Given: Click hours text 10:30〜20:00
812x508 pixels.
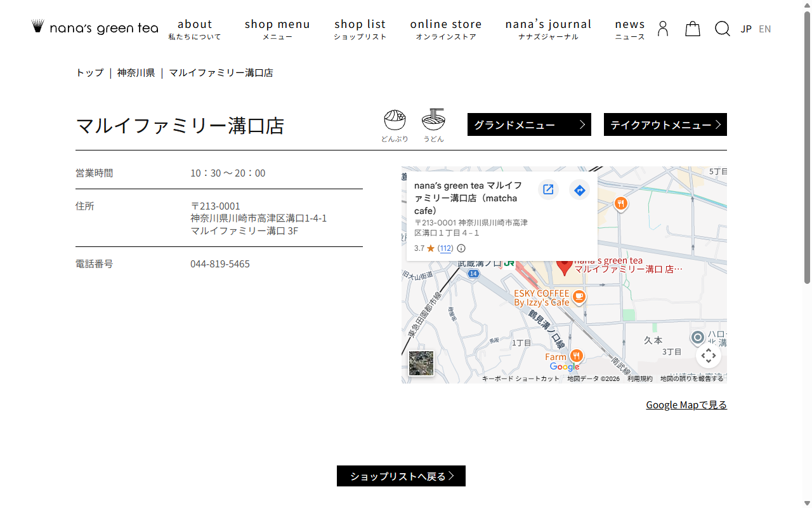Looking at the screenshot, I should point(228,173).
